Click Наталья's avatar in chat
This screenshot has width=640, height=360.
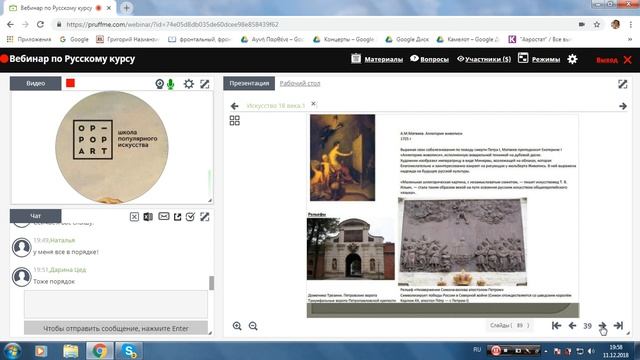pos(22,247)
